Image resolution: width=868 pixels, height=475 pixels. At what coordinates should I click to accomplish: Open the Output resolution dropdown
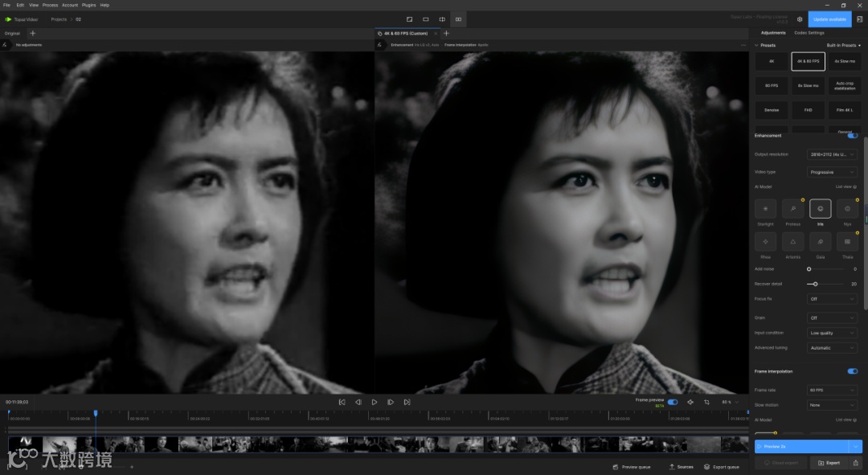(x=832, y=154)
